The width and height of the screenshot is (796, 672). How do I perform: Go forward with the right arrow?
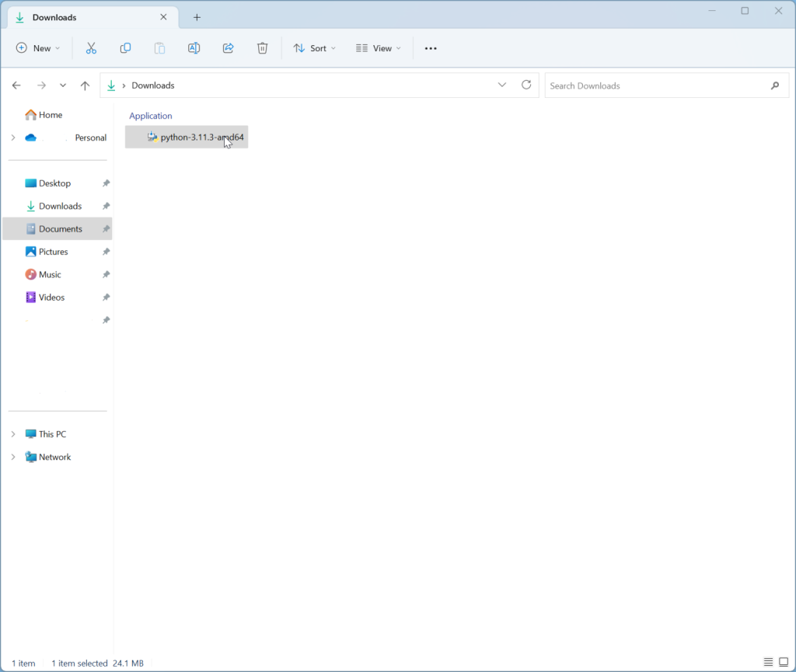pyautogui.click(x=42, y=85)
